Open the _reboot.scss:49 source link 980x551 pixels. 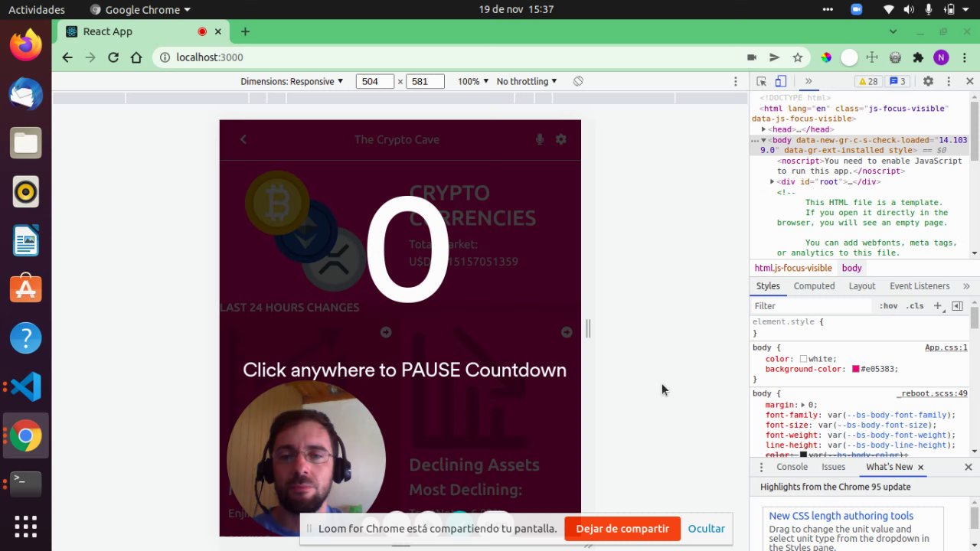coord(933,393)
